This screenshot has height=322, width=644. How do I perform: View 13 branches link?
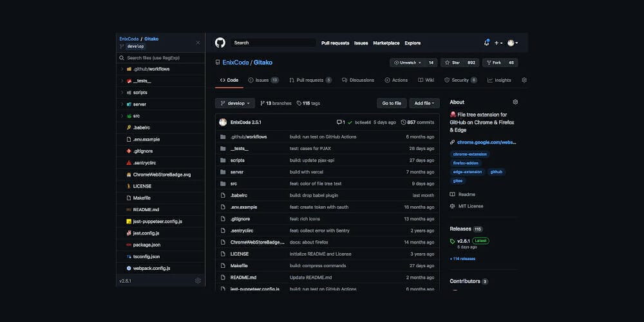click(x=276, y=104)
